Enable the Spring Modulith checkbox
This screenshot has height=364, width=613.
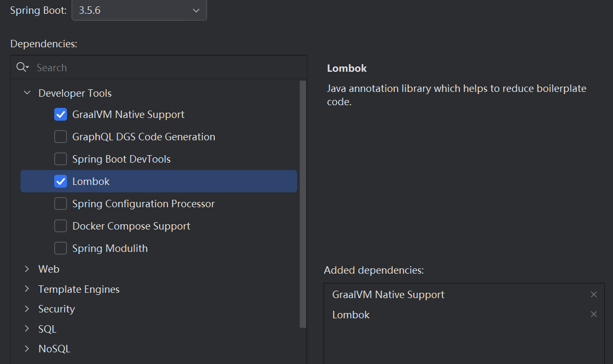tap(61, 249)
